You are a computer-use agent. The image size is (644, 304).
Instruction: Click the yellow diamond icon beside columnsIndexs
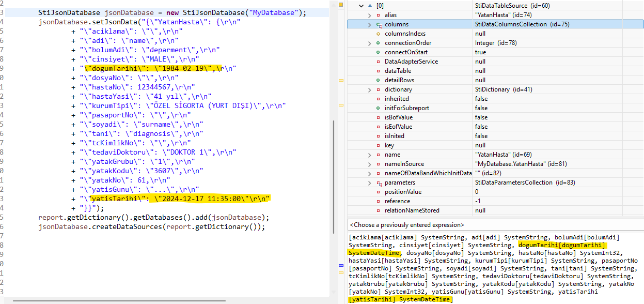[379, 33]
